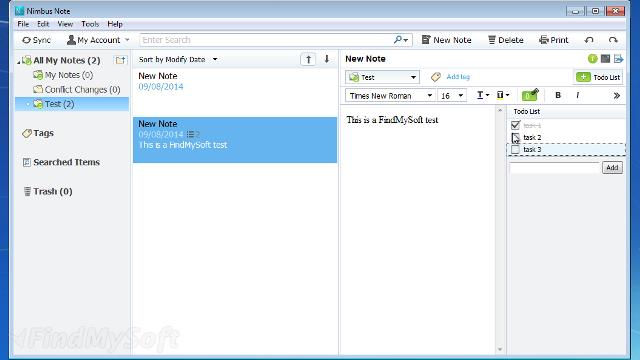Open the text highlight color dropdown
Screen dimensions: 640x360
click(503, 95)
